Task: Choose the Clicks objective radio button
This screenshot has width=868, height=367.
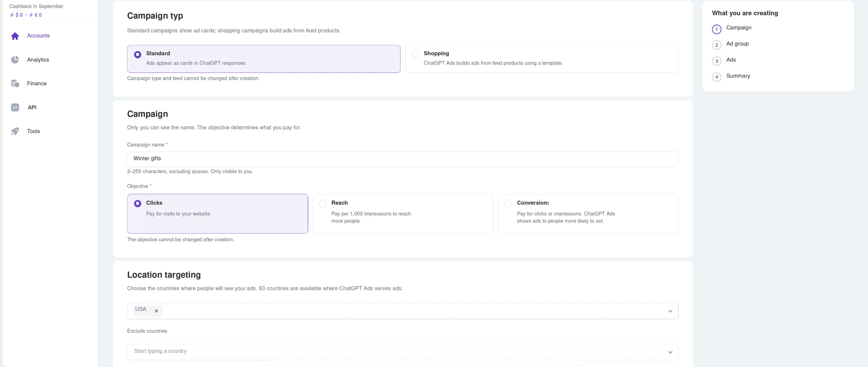Action: click(137, 203)
